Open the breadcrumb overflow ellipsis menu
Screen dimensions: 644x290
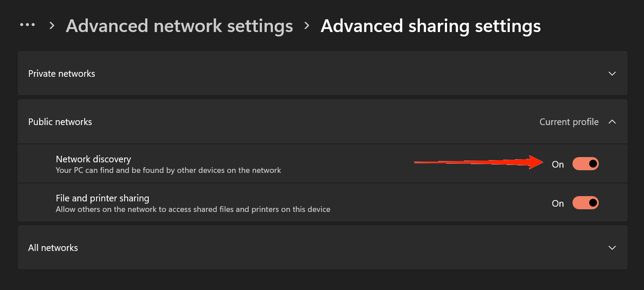[28, 24]
